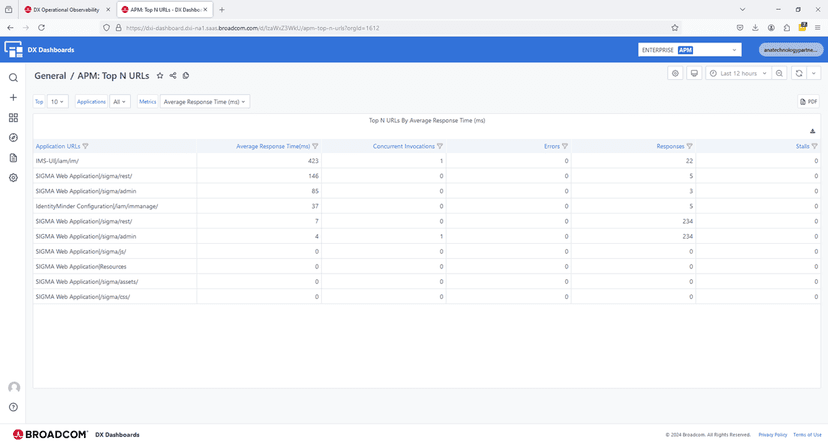Click the share dashboard icon
This screenshot has height=445, width=828.
[x=173, y=76]
